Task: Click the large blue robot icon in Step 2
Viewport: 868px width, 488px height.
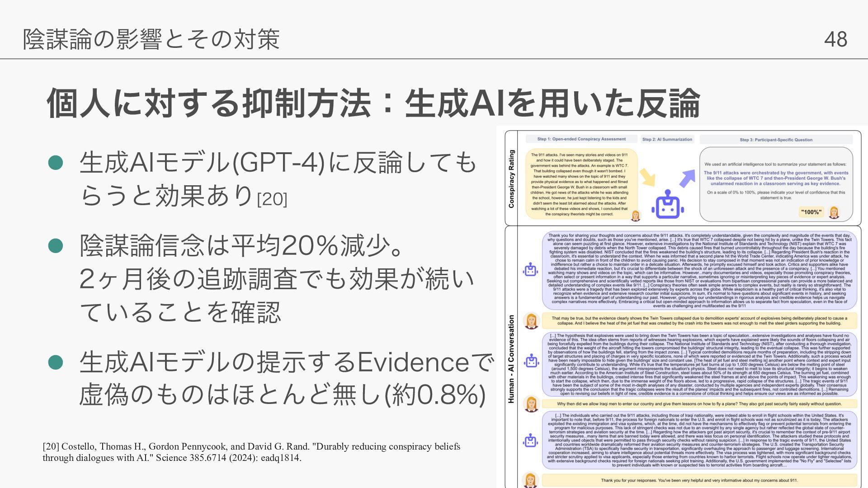Action: click(x=667, y=205)
